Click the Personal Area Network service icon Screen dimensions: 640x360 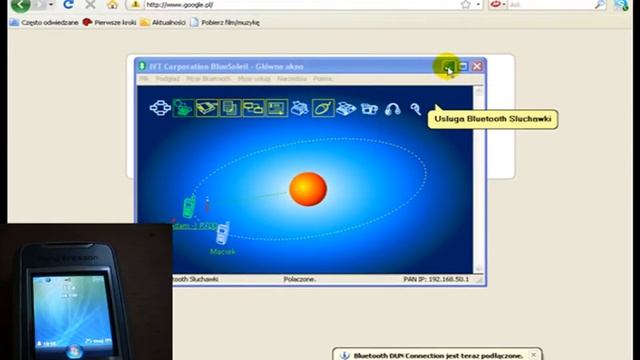(160, 108)
